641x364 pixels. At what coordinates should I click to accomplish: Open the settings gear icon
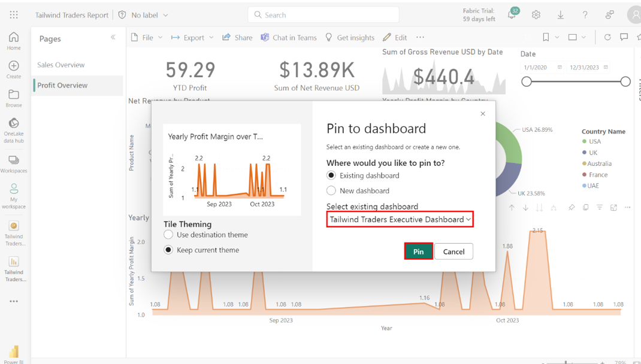536,15
